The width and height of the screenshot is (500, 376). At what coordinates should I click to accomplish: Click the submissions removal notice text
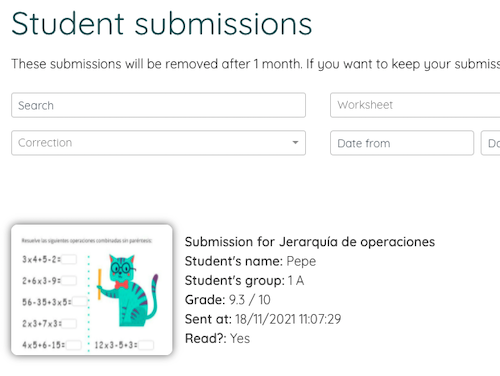click(x=256, y=64)
